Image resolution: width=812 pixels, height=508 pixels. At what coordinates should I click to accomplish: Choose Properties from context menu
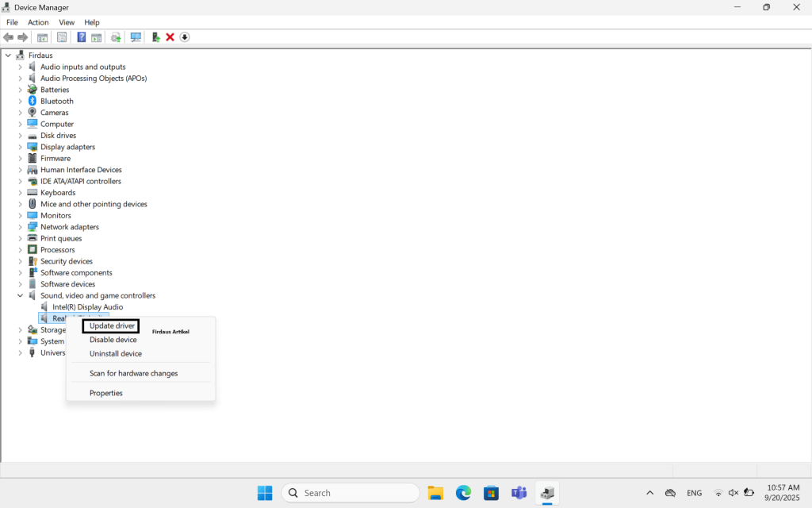(105, 393)
